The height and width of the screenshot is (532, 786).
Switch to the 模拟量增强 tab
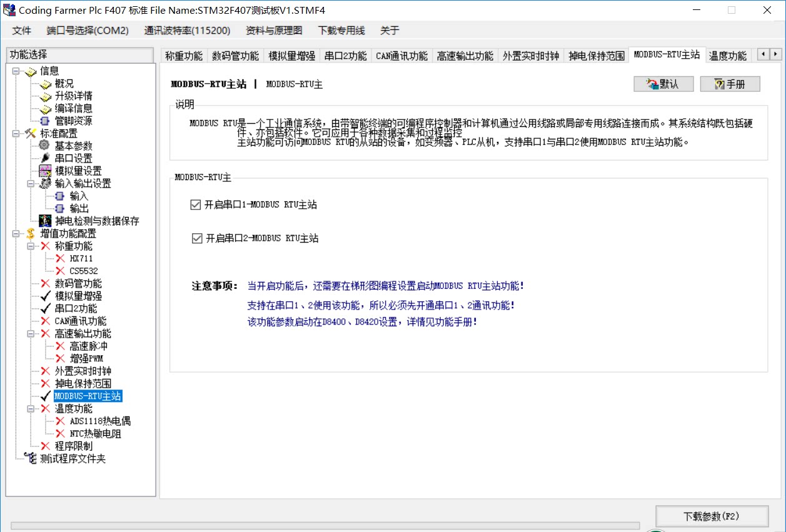point(291,56)
